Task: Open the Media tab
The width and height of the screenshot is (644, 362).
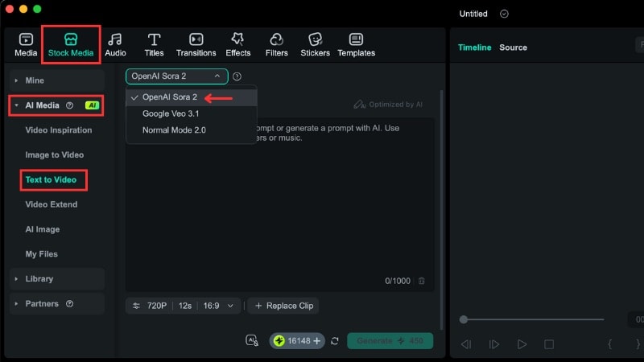Action: 26,45
